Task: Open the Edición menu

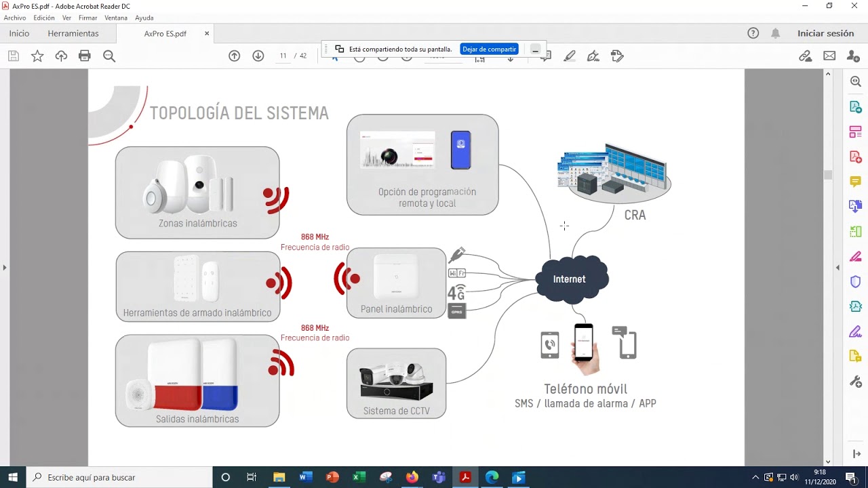Action: pyautogui.click(x=44, y=18)
